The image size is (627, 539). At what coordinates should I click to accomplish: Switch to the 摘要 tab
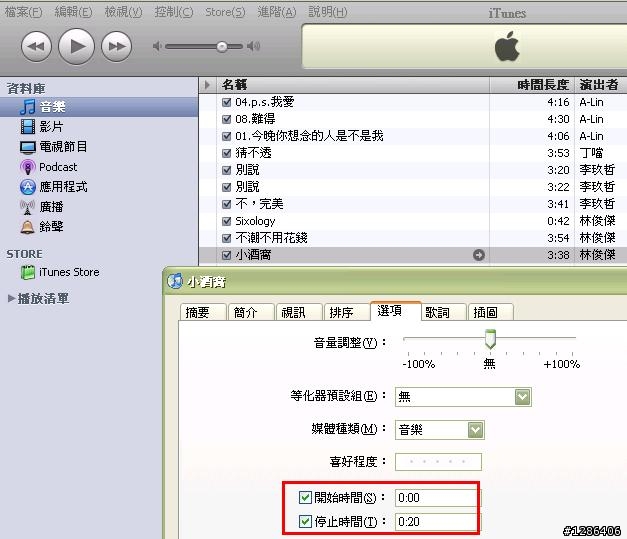click(203, 312)
